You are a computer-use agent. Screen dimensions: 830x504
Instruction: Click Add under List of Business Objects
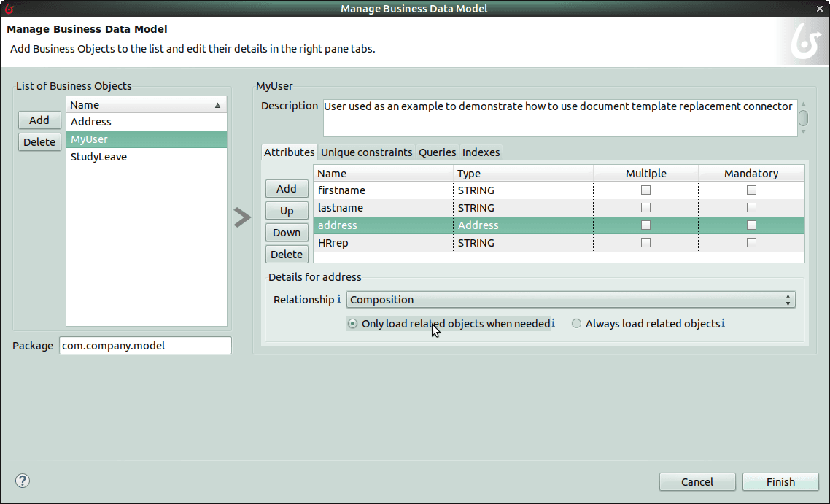39,120
